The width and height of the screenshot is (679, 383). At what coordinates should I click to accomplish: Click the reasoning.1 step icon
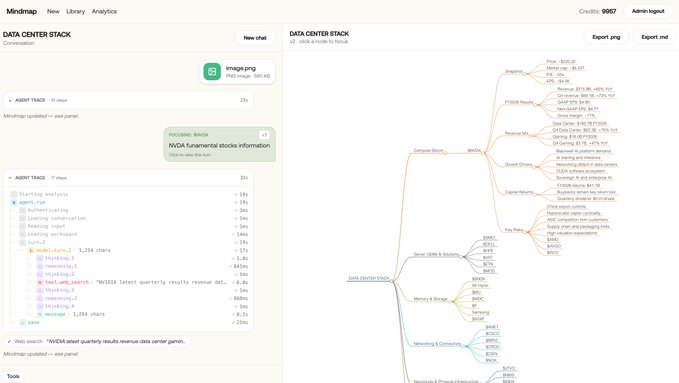click(40, 266)
